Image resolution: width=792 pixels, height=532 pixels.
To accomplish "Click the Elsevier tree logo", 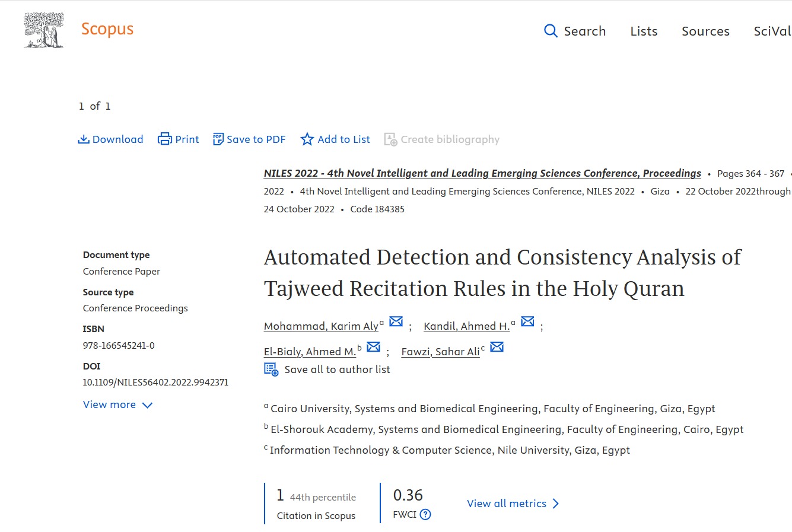I will tap(43, 30).
